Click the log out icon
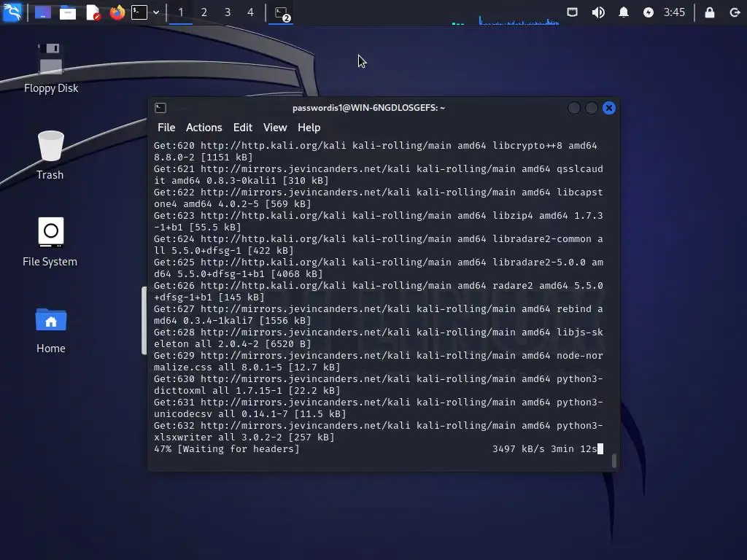The width and height of the screenshot is (747, 560). click(735, 12)
